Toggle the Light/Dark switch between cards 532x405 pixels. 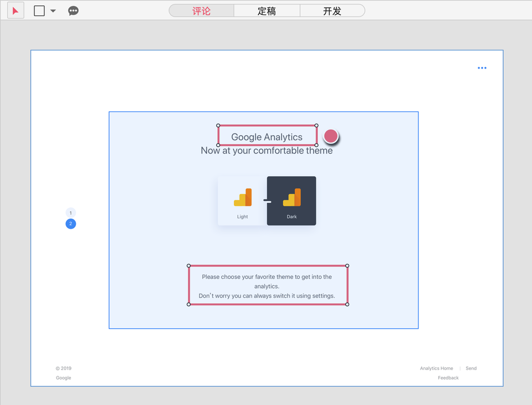click(267, 201)
